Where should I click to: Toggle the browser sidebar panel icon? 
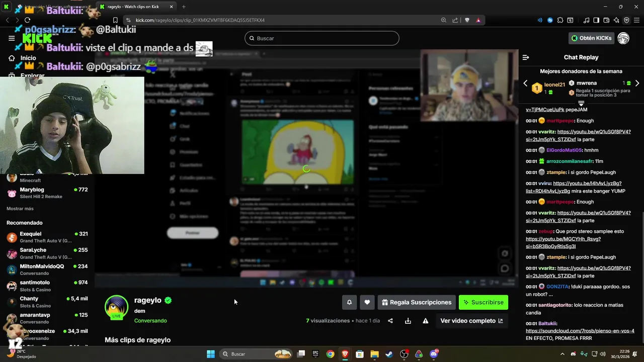pos(596,20)
